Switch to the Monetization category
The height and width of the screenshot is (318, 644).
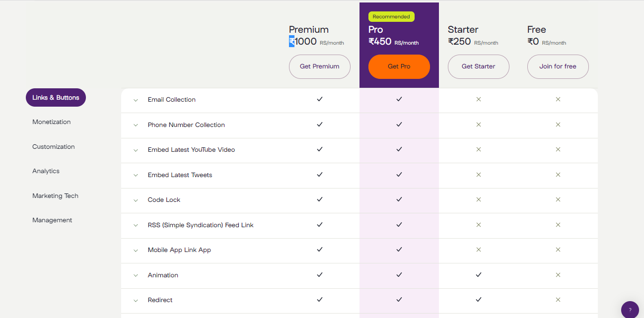(52, 122)
